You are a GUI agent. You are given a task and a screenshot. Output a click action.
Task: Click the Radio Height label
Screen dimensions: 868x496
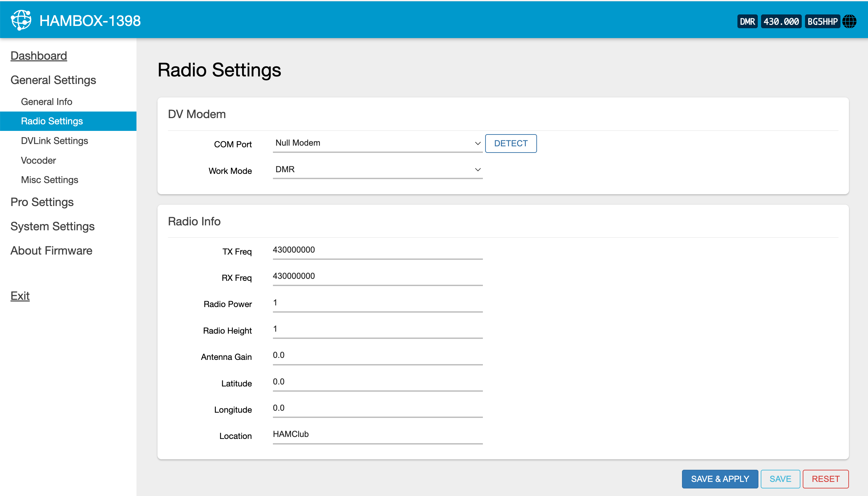[x=227, y=331]
